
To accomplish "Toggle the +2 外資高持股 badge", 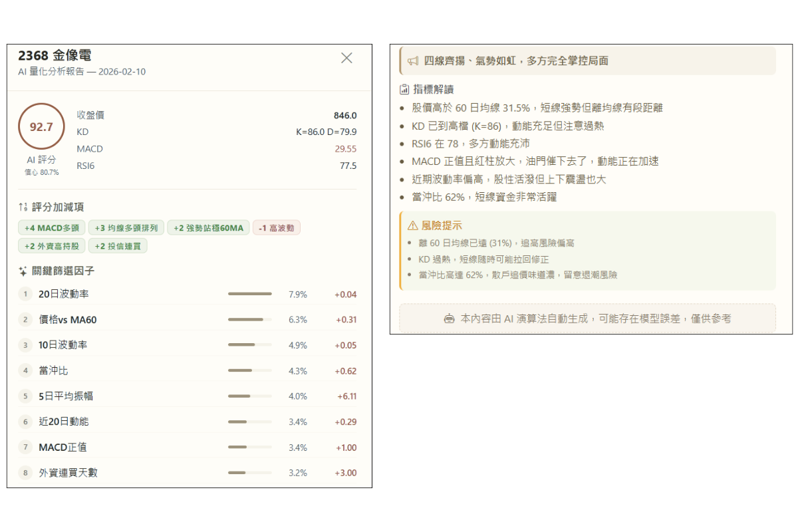I will [51, 246].
